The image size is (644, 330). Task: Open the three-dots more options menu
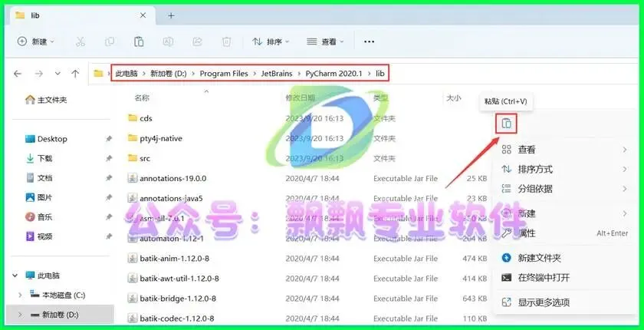pos(370,41)
